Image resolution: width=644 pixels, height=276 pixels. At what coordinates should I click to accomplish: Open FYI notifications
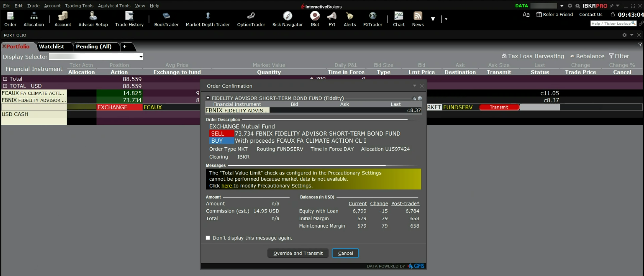point(332,19)
